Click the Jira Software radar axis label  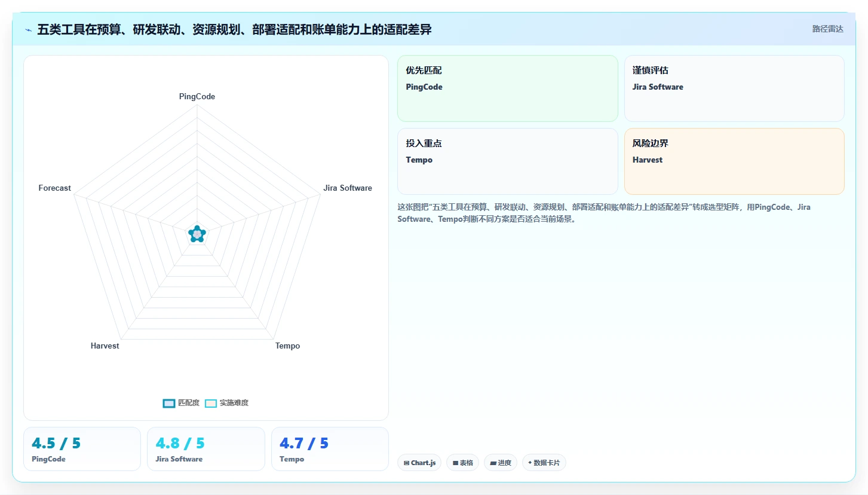click(x=348, y=188)
